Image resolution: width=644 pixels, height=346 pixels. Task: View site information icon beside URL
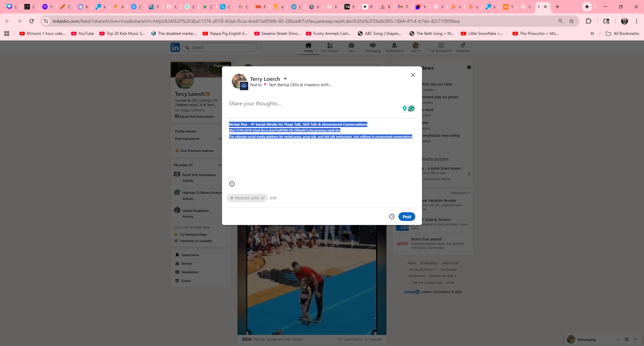pyautogui.click(x=46, y=21)
